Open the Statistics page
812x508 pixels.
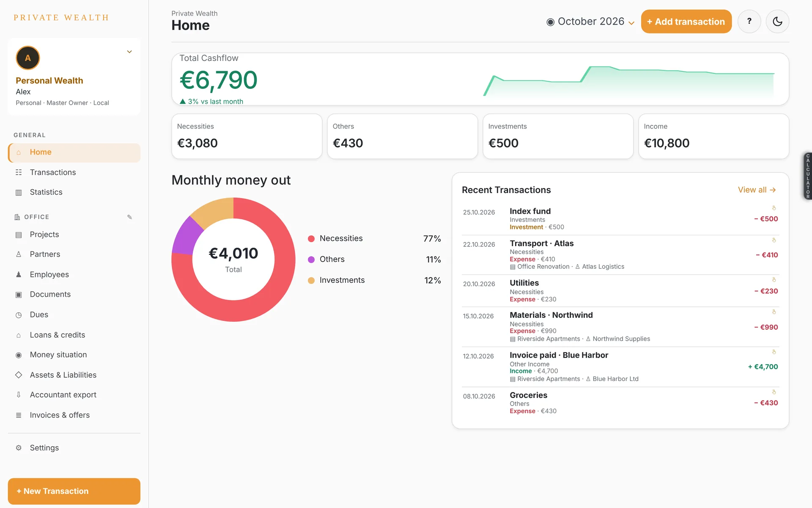[x=74, y=192]
